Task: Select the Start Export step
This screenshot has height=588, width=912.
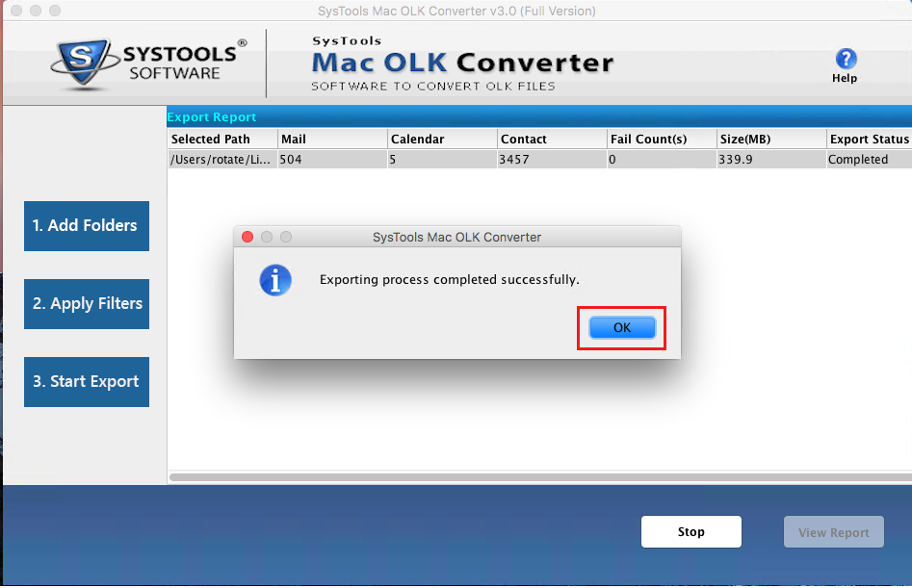Action: click(x=87, y=382)
